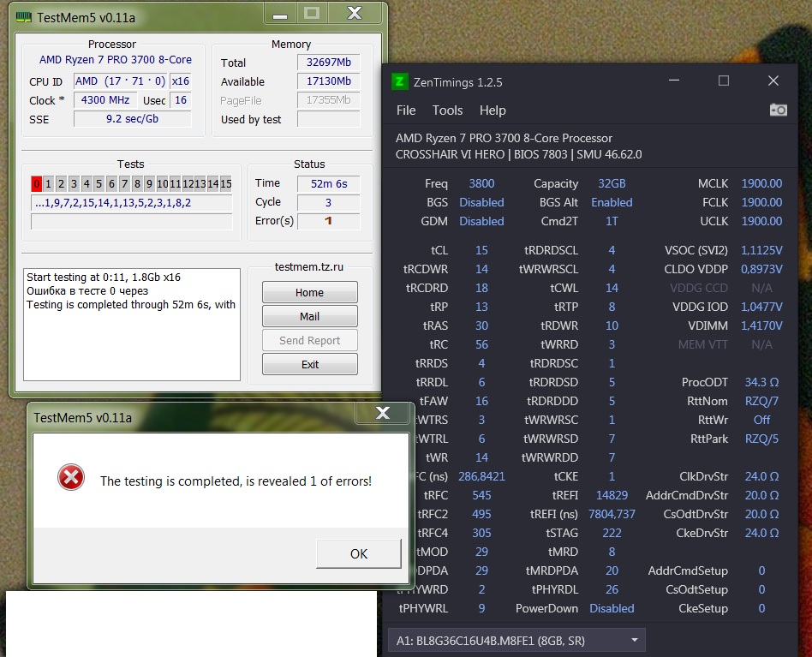Click the test sequence order field
This screenshot has width=812, height=657.
point(132,202)
